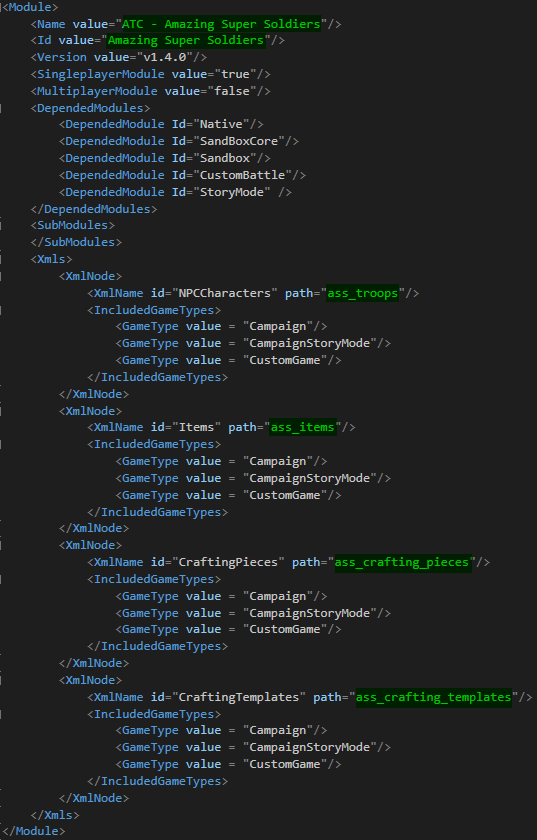Click the highlighted 'ass_crafting_templates' path

tap(434, 697)
